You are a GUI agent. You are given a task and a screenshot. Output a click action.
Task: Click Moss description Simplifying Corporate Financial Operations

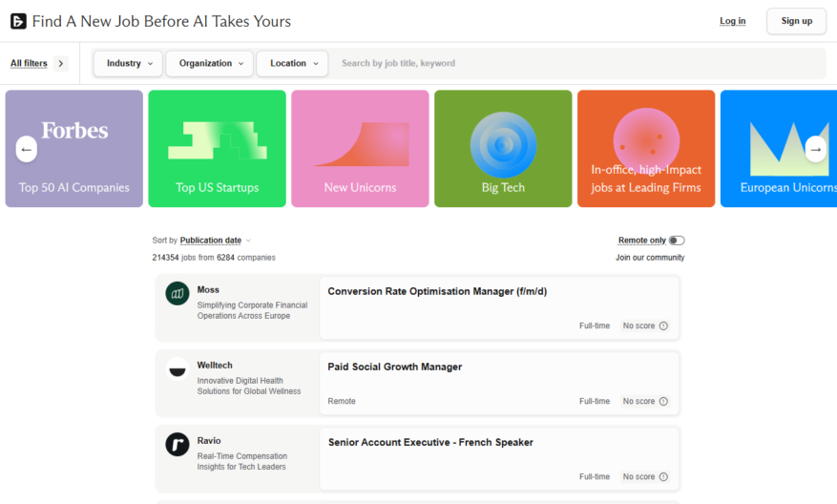(x=252, y=311)
